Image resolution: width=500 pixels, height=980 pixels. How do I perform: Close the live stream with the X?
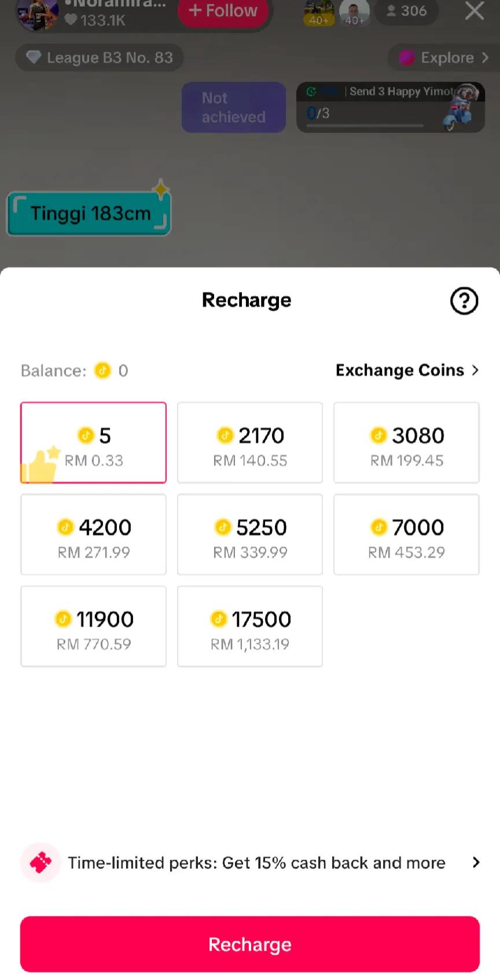(475, 10)
